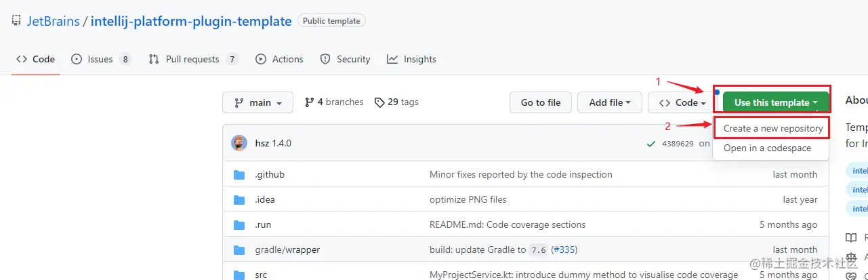Open the main branch dropdown

point(257,102)
